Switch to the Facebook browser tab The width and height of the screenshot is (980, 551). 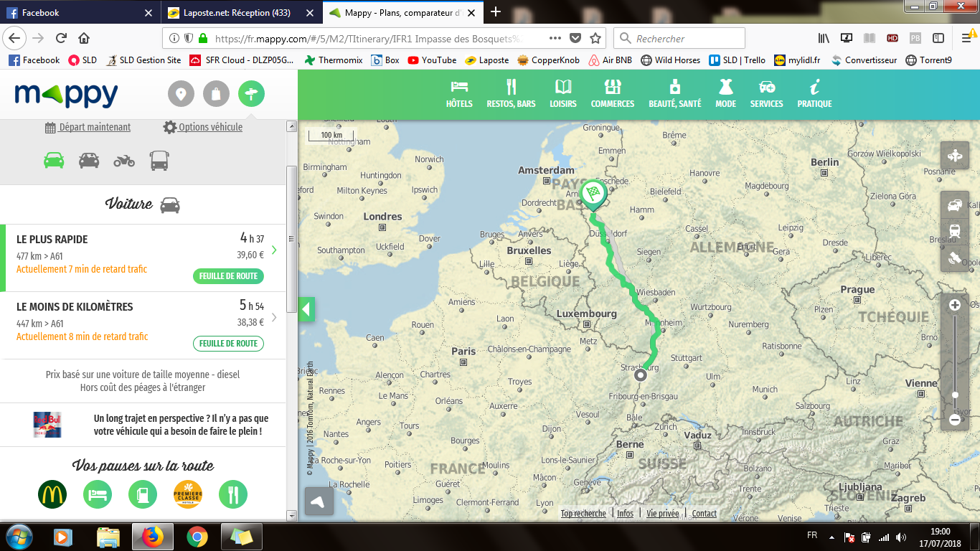(80, 12)
